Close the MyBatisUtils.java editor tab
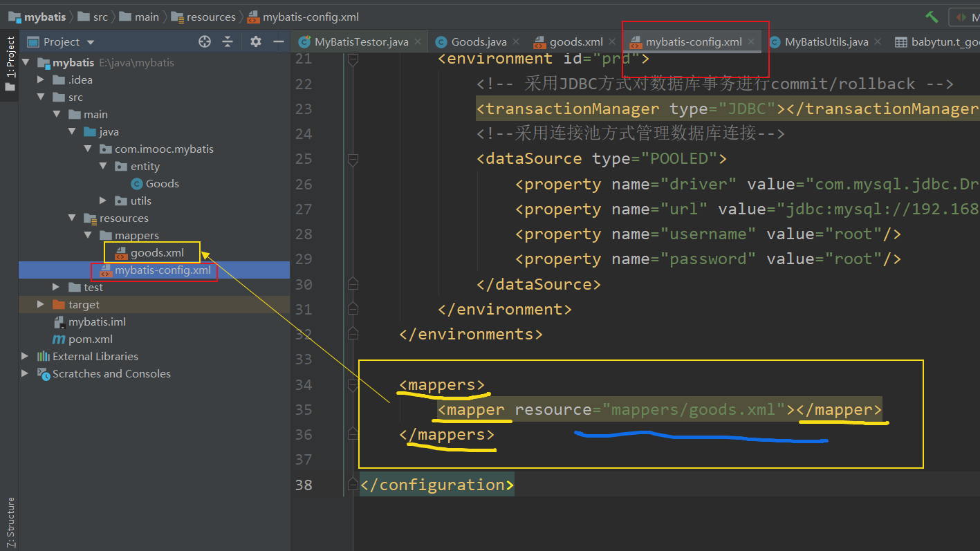 (878, 42)
